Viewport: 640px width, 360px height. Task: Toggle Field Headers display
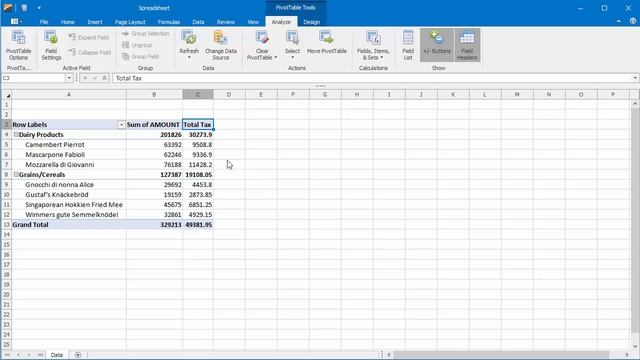click(467, 45)
